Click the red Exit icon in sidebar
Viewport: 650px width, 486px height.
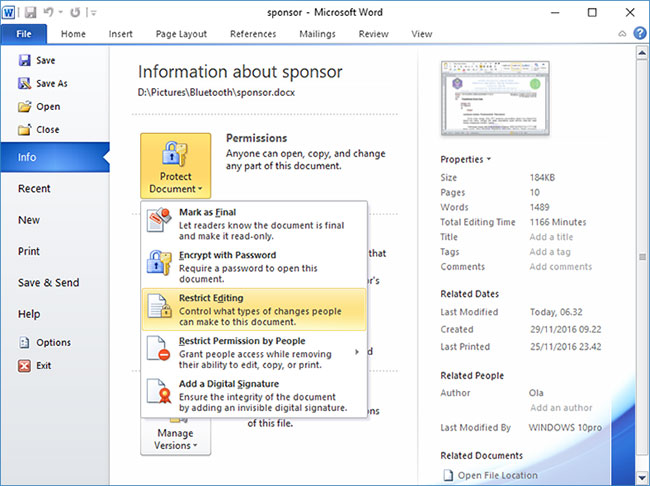pos(24,366)
